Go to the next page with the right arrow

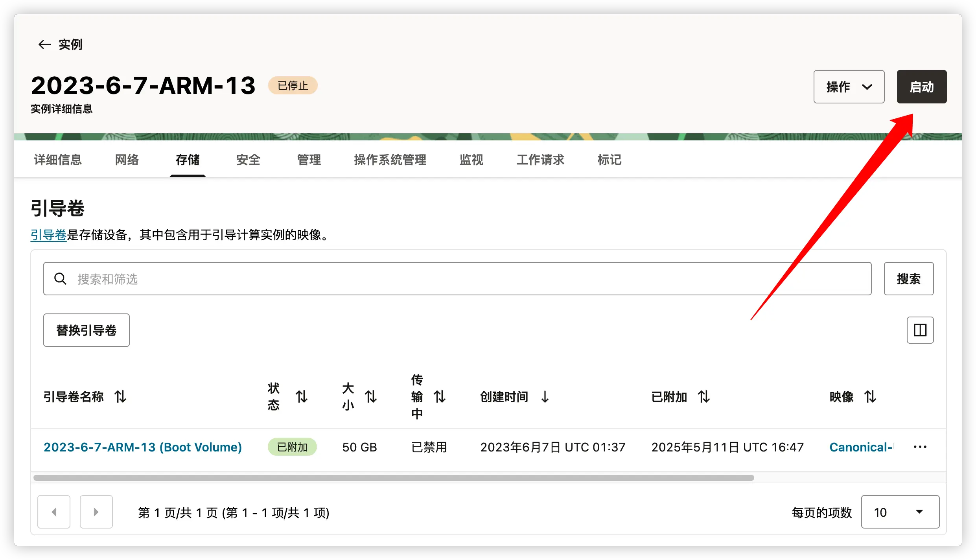click(x=96, y=512)
